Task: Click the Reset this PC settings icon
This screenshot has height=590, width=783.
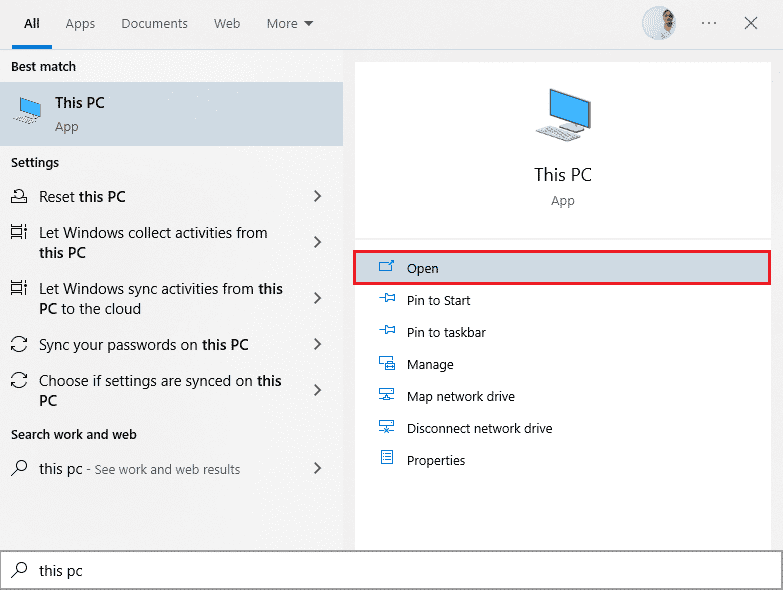Action: [19, 196]
